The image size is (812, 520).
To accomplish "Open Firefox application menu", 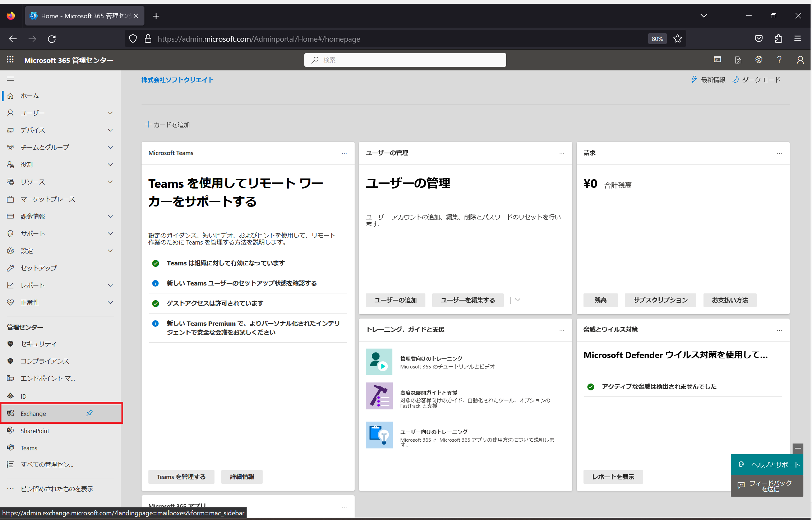I will pyautogui.click(x=798, y=39).
